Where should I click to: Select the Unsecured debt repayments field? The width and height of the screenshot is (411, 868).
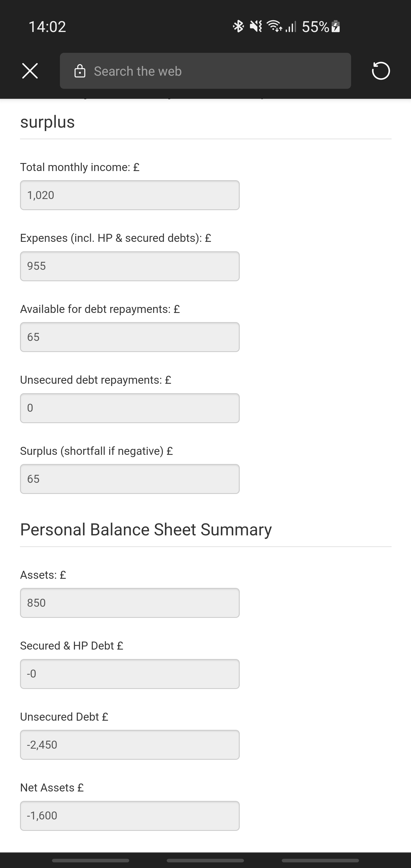130,408
